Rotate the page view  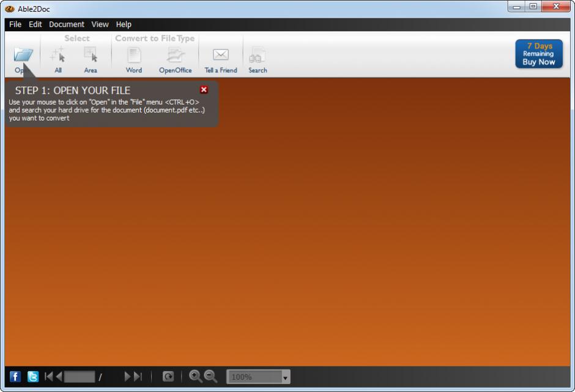[x=168, y=377]
